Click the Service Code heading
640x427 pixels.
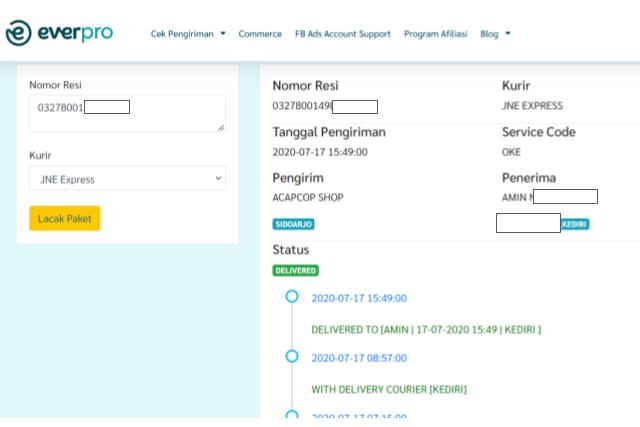point(539,132)
